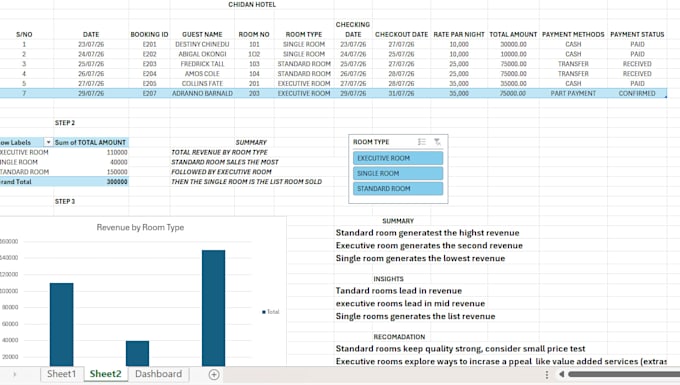
Task: Open sheet tab options dots
Action: 547,374
